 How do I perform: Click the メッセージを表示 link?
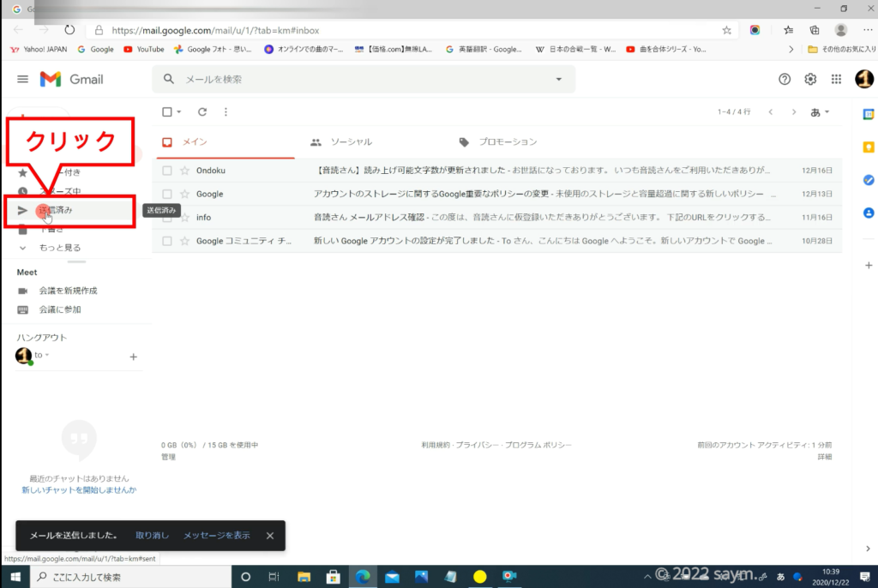pyautogui.click(x=216, y=536)
